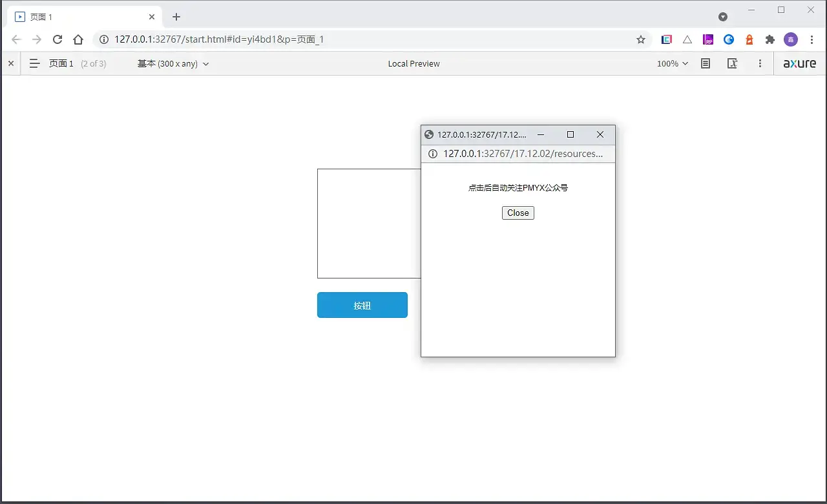827x504 pixels.
Task: Open the 100% zoom level dropdown
Action: [672, 63]
